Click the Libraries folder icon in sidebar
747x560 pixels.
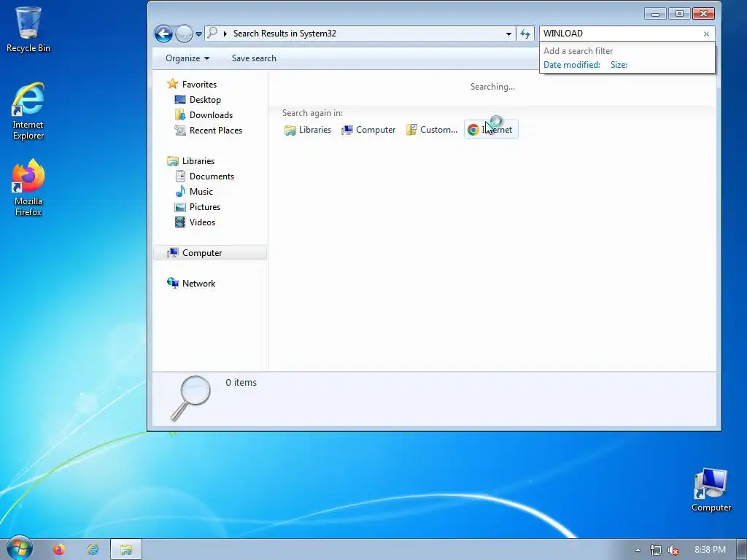(172, 161)
